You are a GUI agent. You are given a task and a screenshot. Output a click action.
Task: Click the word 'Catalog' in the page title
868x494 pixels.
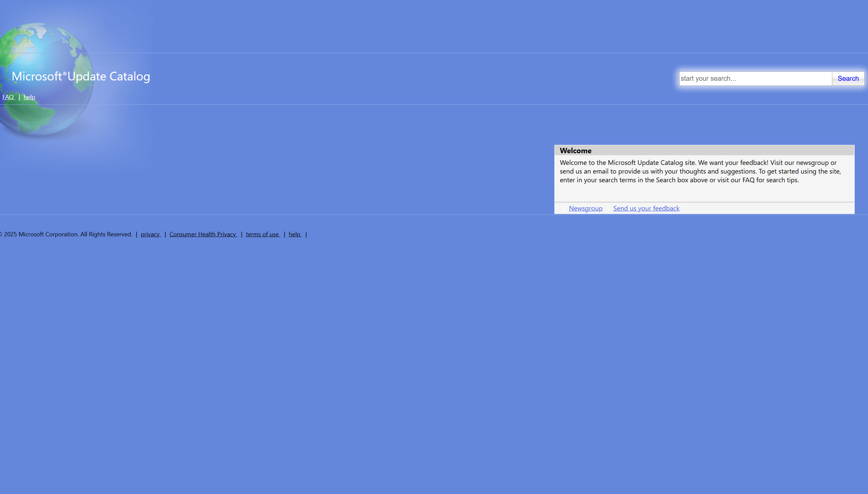click(x=129, y=76)
